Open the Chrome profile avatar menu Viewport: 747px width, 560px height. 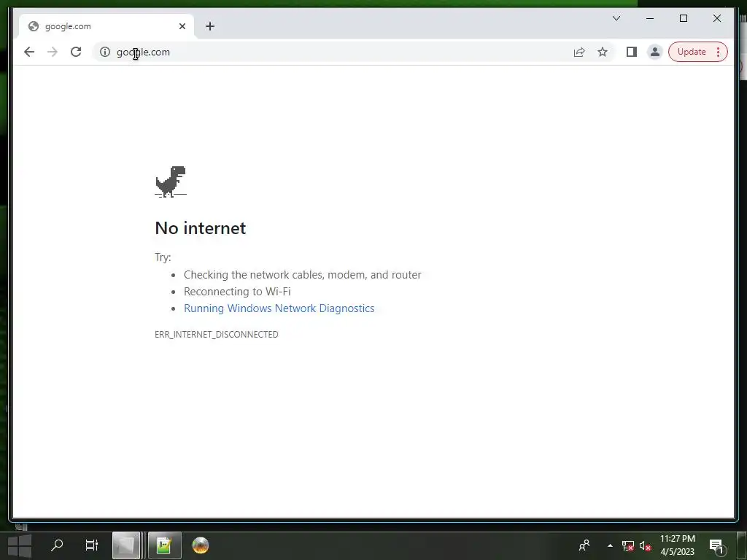655,52
